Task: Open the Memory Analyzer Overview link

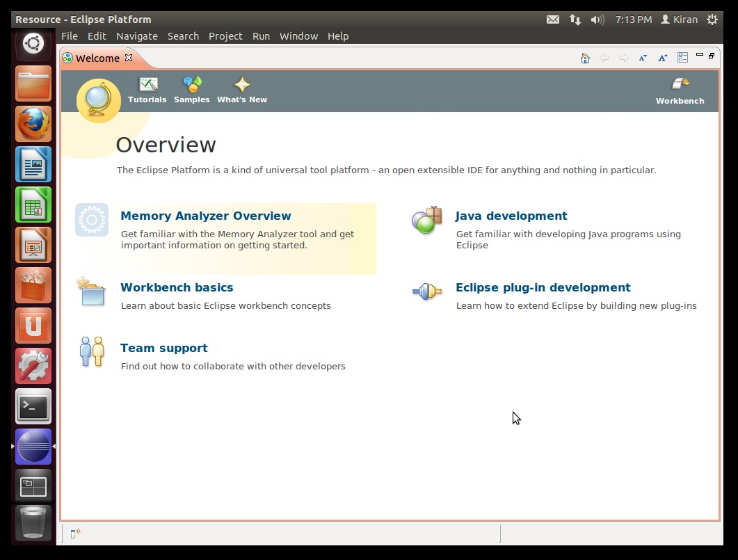Action: (206, 216)
